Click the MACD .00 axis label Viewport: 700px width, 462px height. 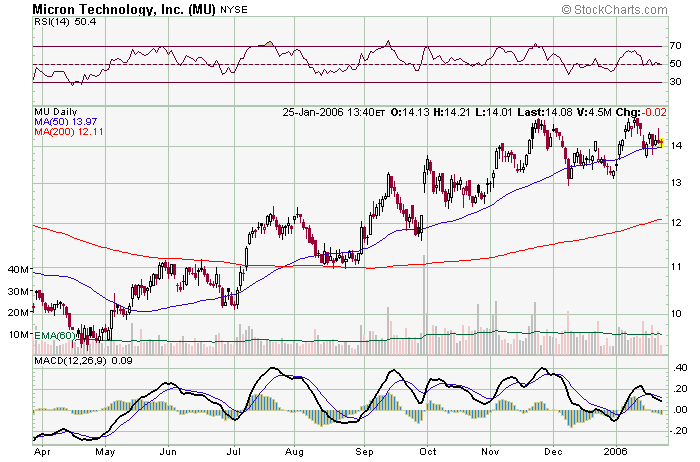pyautogui.click(x=680, y=410)
